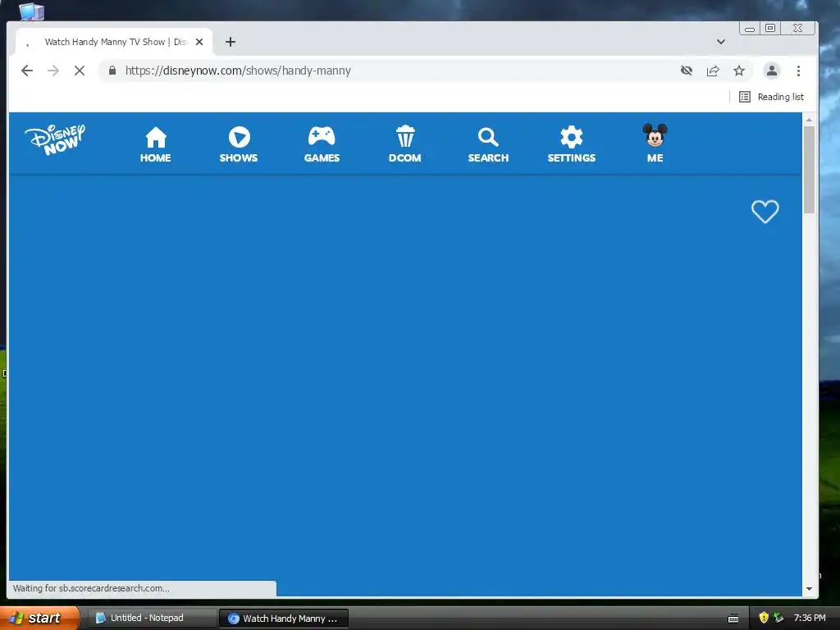Open the on-screen keyboard tray icon

pos(733,619)
